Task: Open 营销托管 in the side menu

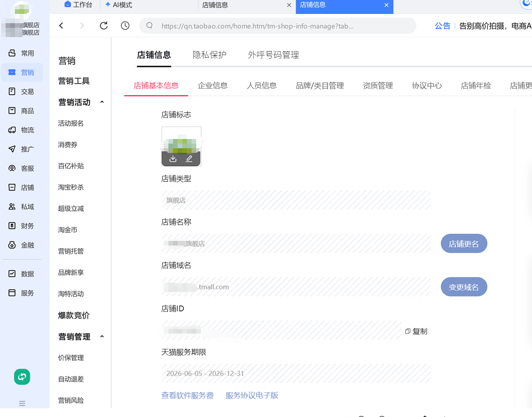Action: (x=71, y=251)
